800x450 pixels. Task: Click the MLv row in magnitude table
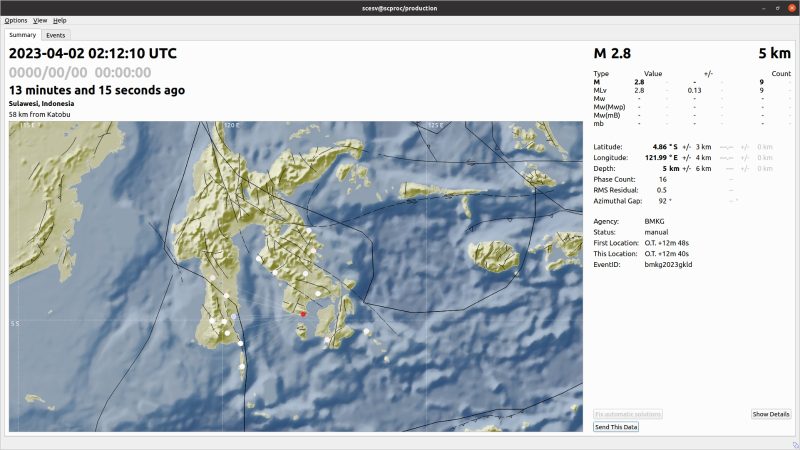[x=692, y=90]
